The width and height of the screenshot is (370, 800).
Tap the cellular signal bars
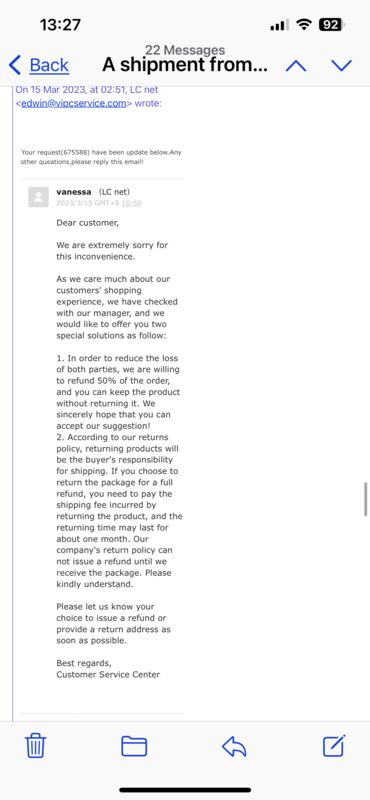[x=279, y=24]
